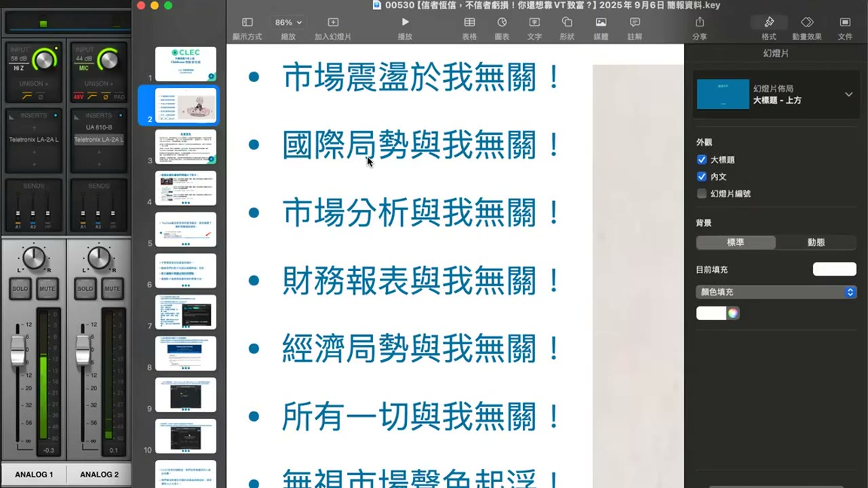
Task: Click the Analog 1 pan knob
Action: point(34,258)
